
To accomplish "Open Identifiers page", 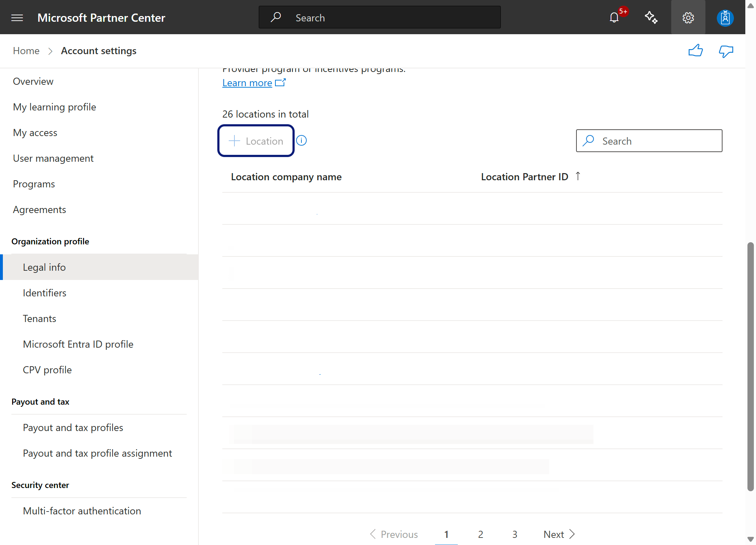I will tap(45, 293).
